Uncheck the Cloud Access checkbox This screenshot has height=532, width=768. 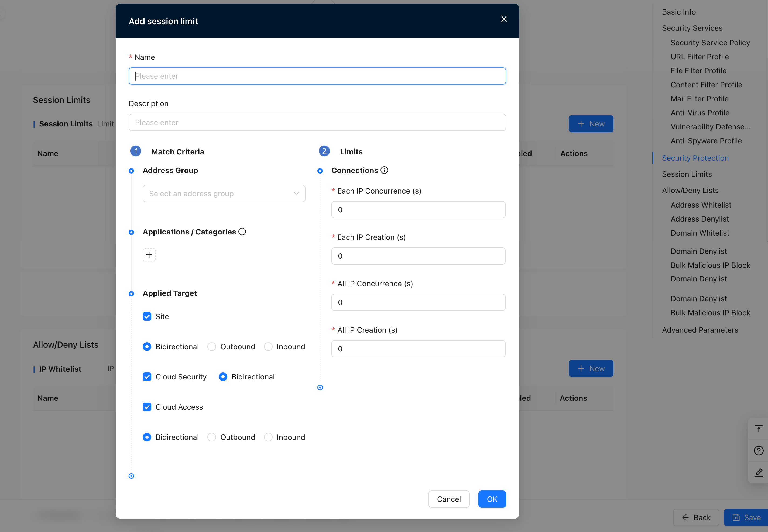[147, 407]
